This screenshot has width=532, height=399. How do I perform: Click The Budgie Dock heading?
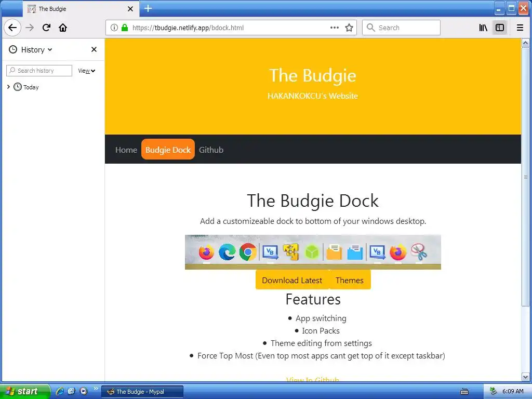[x=312, y=201]
